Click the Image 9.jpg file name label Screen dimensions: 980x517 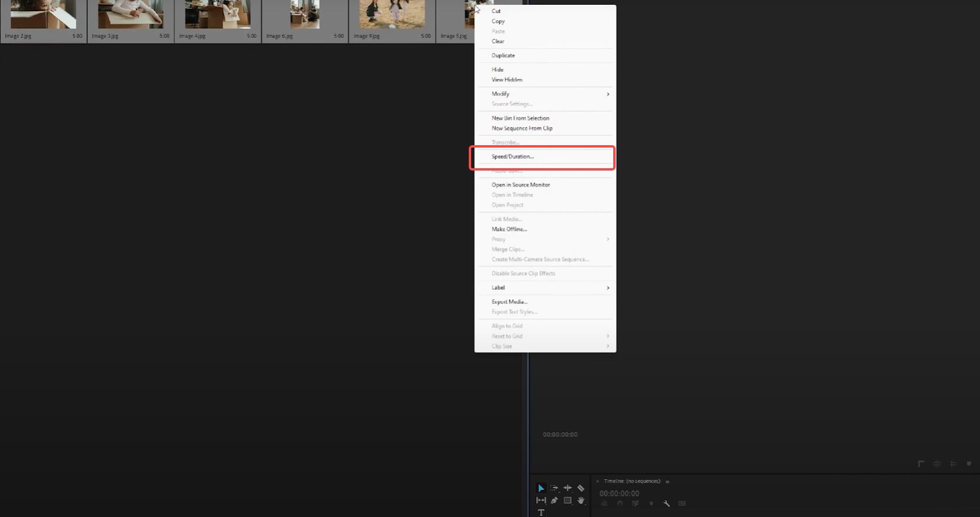coord(367,36)
